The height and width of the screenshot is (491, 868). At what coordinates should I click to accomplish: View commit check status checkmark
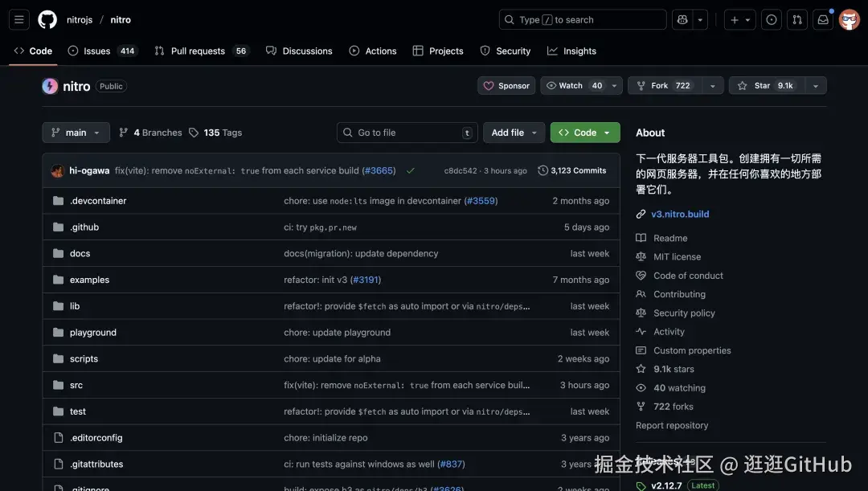410,170
